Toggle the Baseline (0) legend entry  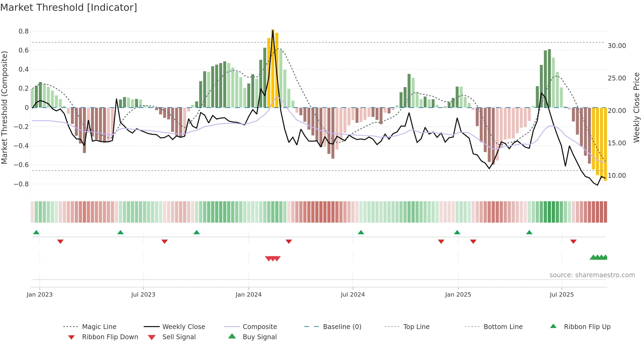click(x=332, y=327)
